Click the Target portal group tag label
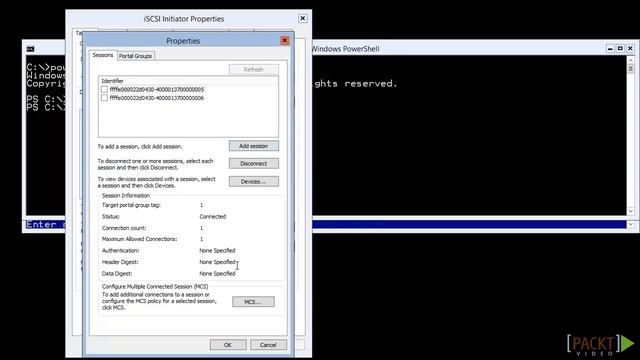 click(131, 205)
